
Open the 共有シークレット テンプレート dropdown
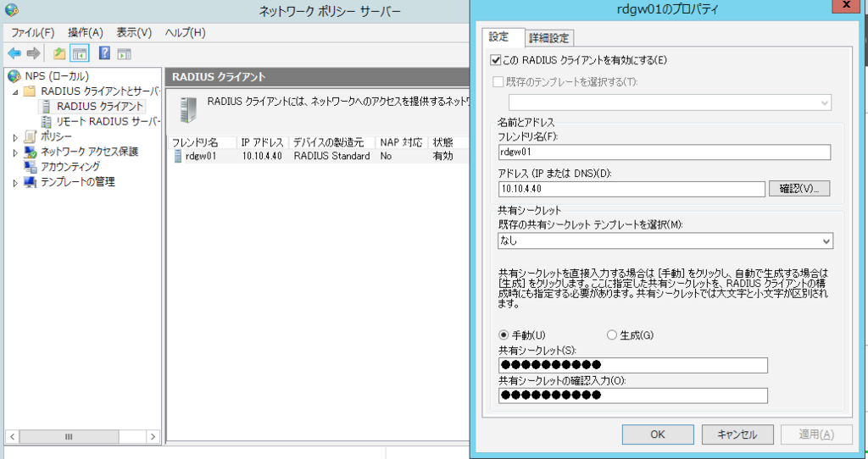tap(665, 241)
